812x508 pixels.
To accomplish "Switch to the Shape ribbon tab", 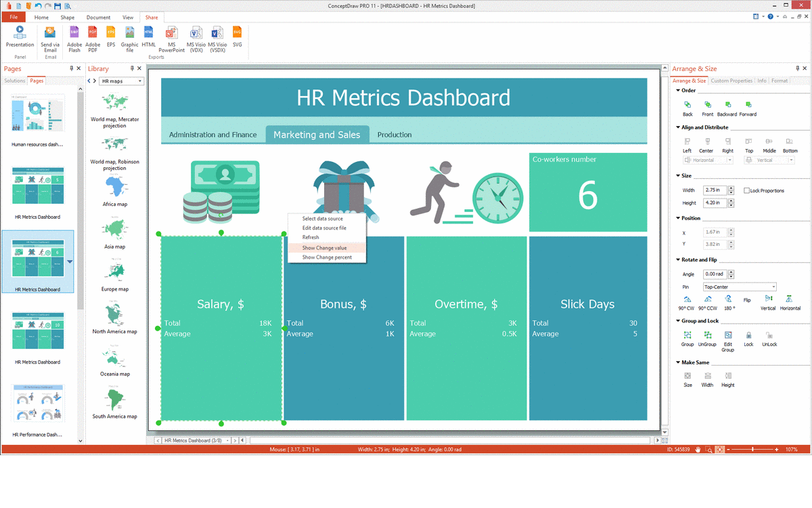I will click(68, 17).
